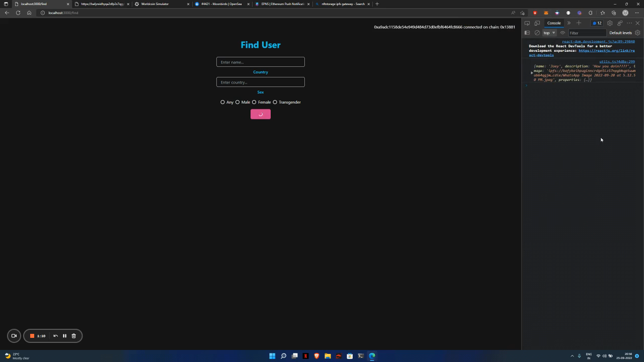Toggle live expression eye icon

click(x=562, y=33)
